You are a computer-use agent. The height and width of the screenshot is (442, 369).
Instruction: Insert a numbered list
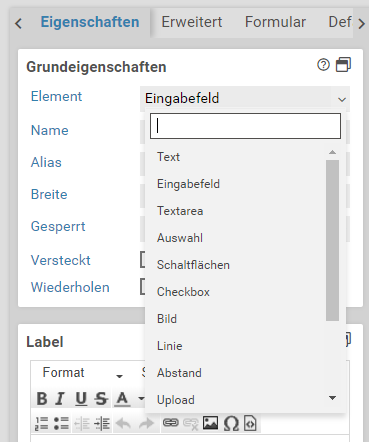click(42, 423)
